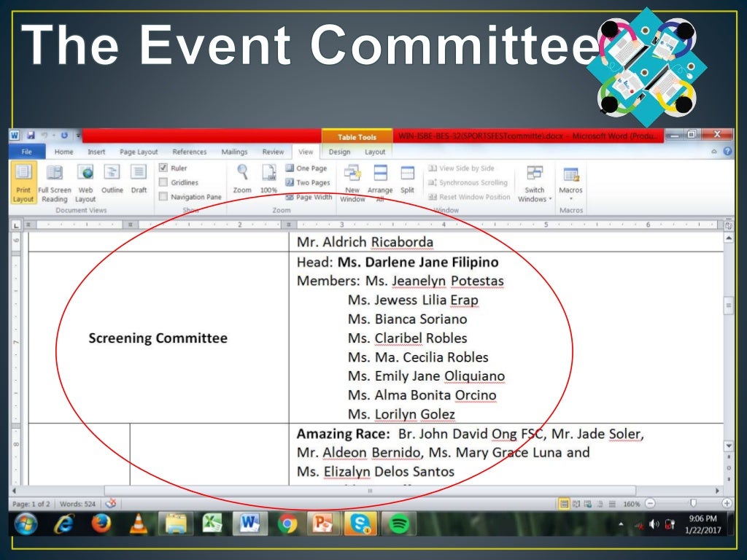Open Spotify from taskbar
This screenshot has width=747, height=560.
point(399,524)
